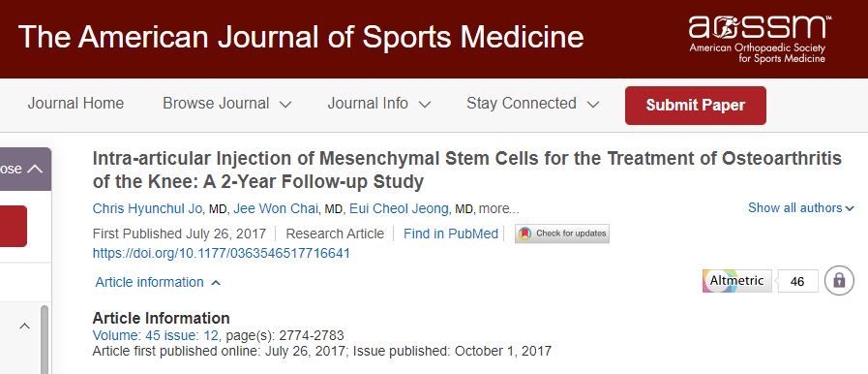
Task: Click the sidebar vertical scrollbar
Action: (45, 339)
